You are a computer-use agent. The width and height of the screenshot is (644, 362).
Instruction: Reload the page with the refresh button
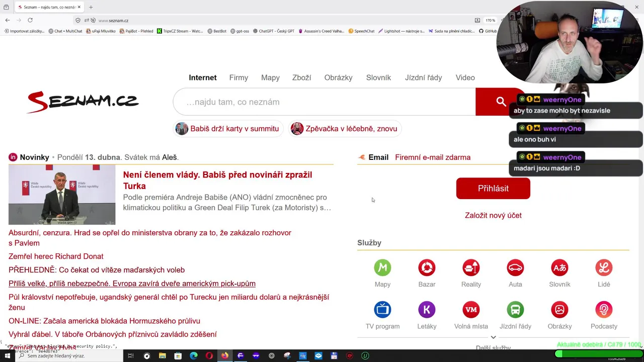coord(30,20)
